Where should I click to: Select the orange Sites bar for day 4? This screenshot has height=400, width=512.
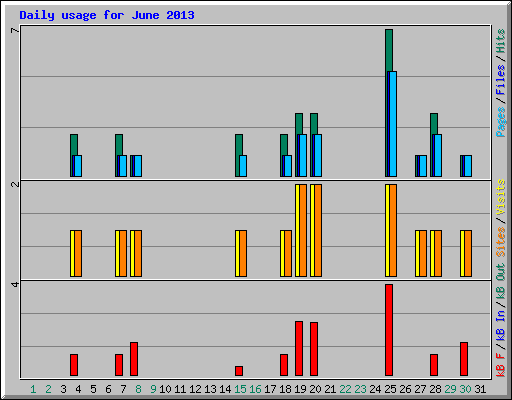coord(78,253)
